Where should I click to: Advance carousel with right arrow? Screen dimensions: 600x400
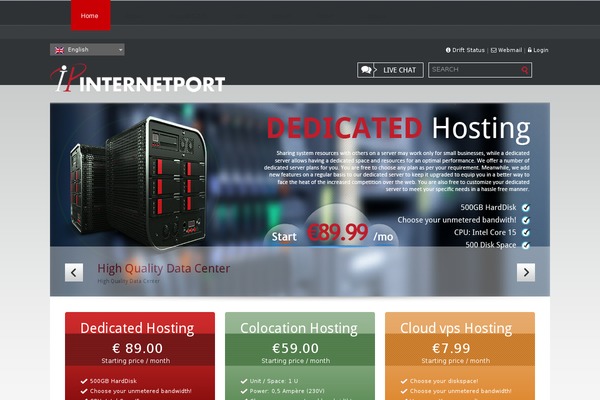click(526, 273)
